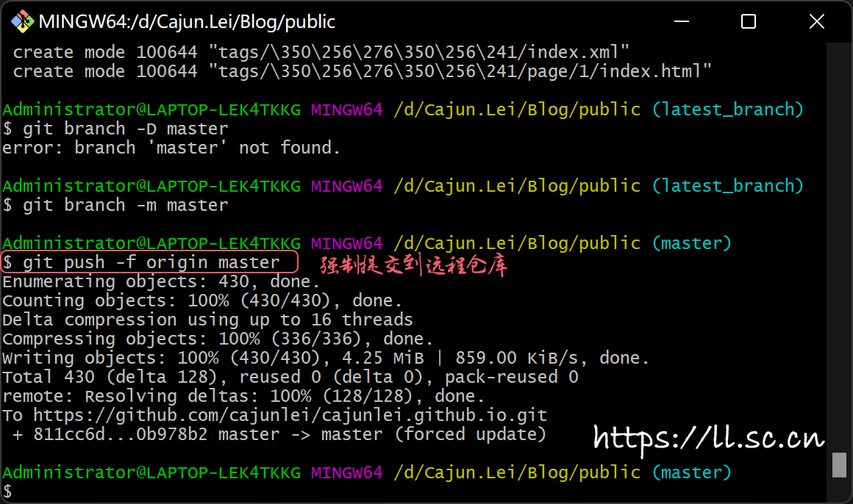Image resolution: width=853 pixels, height=504 pixels.
Task: Click the create mode line ending in index.xml
Action: [321, 52]
